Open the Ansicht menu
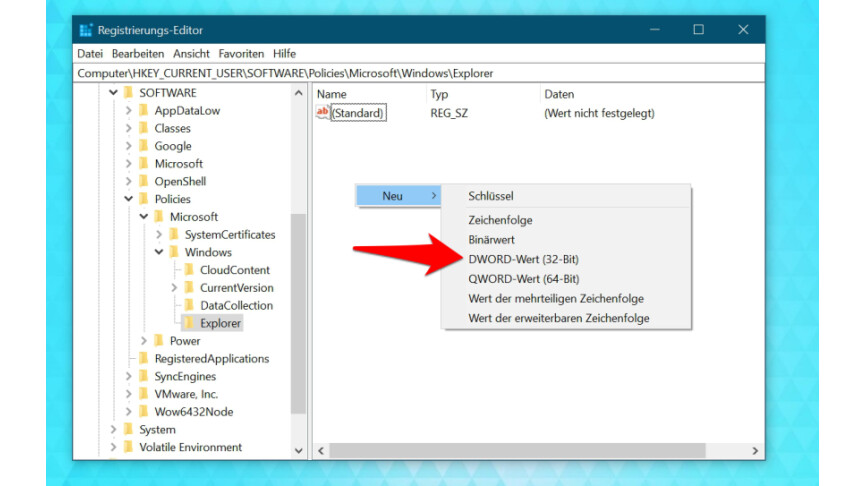 191,53
